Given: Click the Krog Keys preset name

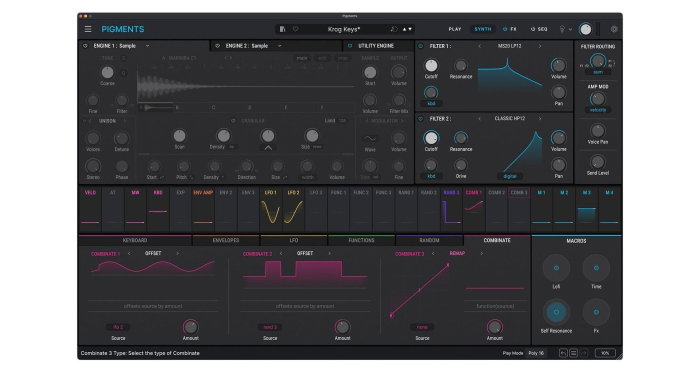Looking at the screenshot, I should (344, 29).
